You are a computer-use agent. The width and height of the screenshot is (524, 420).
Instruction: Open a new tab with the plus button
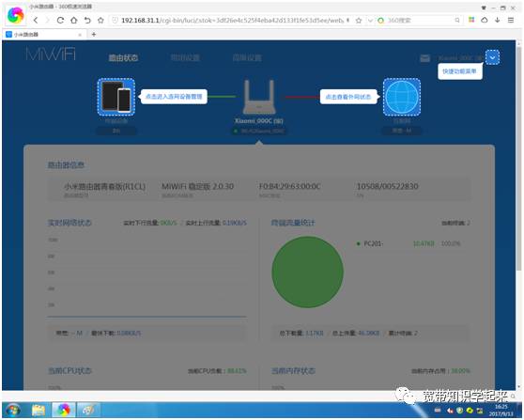[94, 34]
